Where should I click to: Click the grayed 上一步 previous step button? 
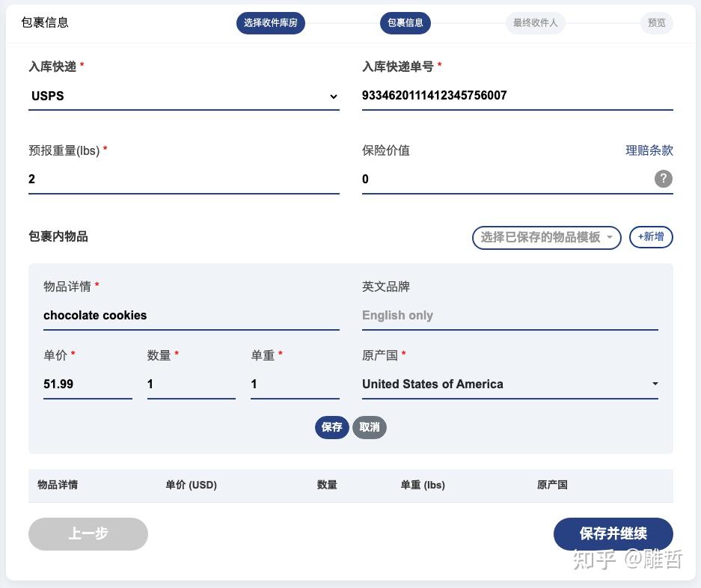pyautogui.click(x=88, y=534)
